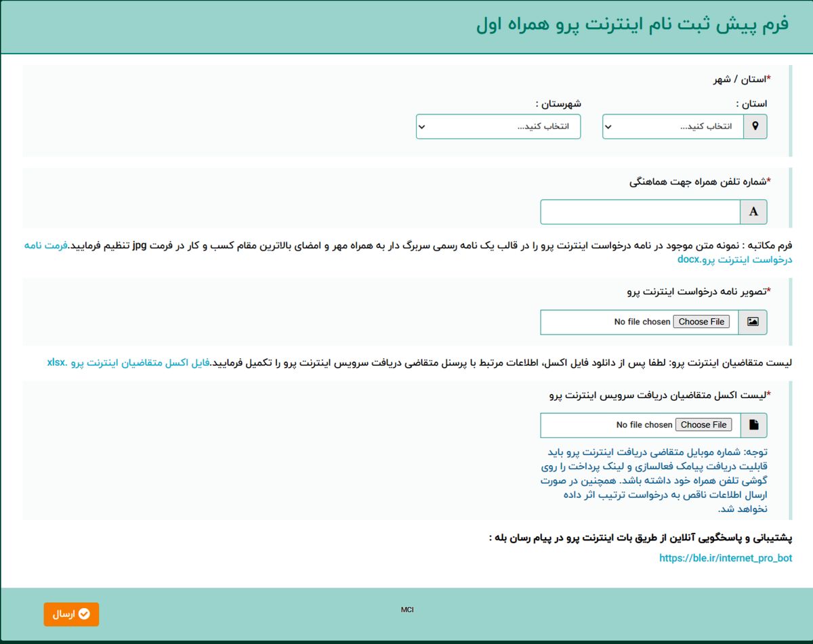Click the 'No file chosen' text for Excel upload
813x644 pixels.
click(644, 425)
